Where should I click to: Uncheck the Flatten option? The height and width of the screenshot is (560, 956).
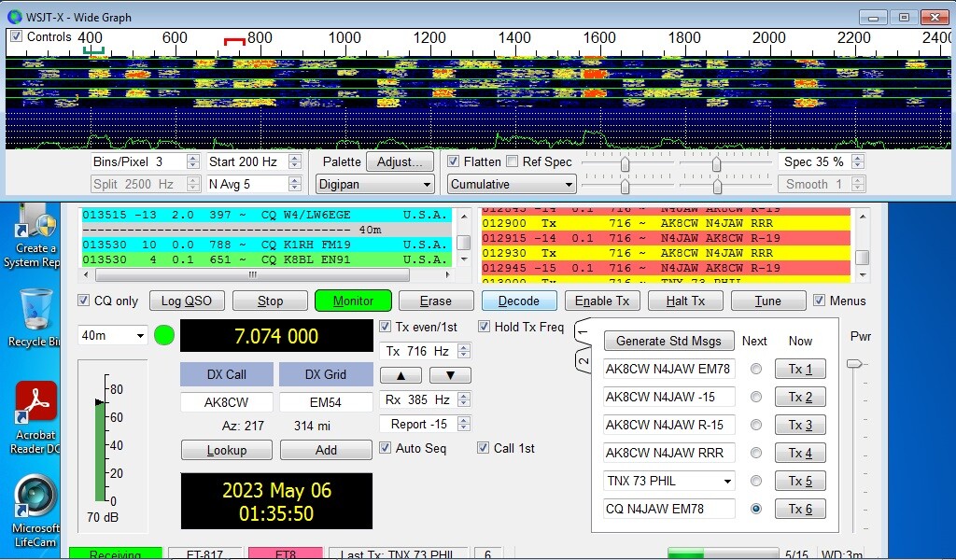pos(454,161)
